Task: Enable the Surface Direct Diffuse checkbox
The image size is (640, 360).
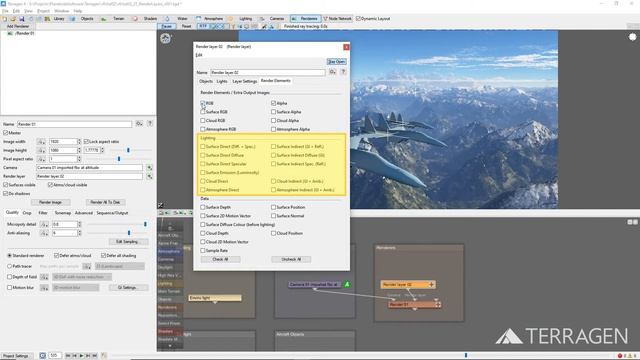Action: point(203,155)
